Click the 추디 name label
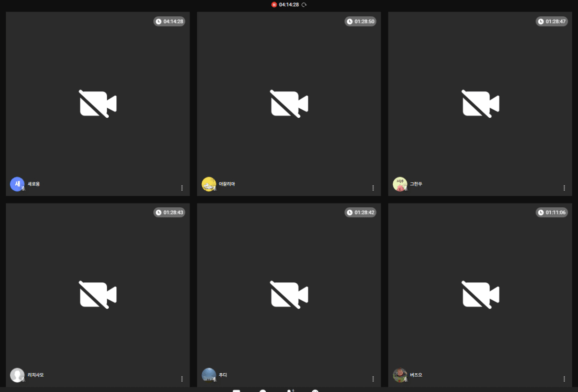Image resolution: width=578 pixels, height=392 pixels. tap(223, 375)
